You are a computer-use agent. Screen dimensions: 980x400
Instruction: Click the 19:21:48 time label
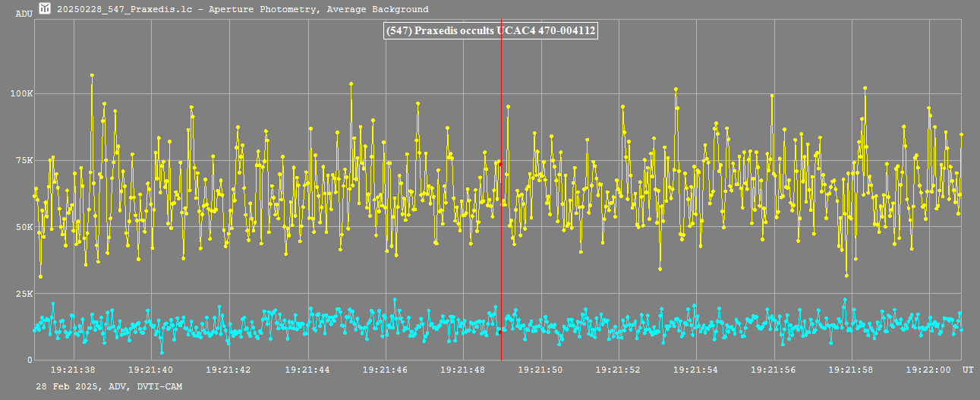coord(463,370)
